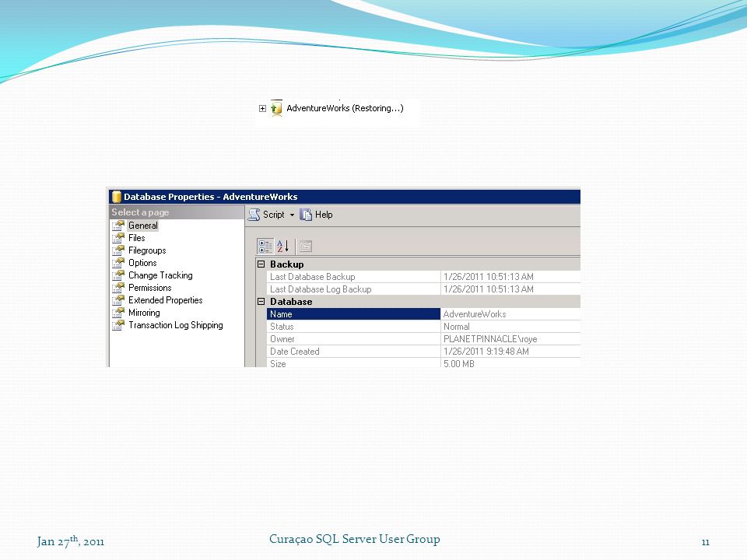Click the Script scroll icon
Image resolution: width=747 pixels, height=560 pixels.
pyautogui.click(x=254, y=215)
